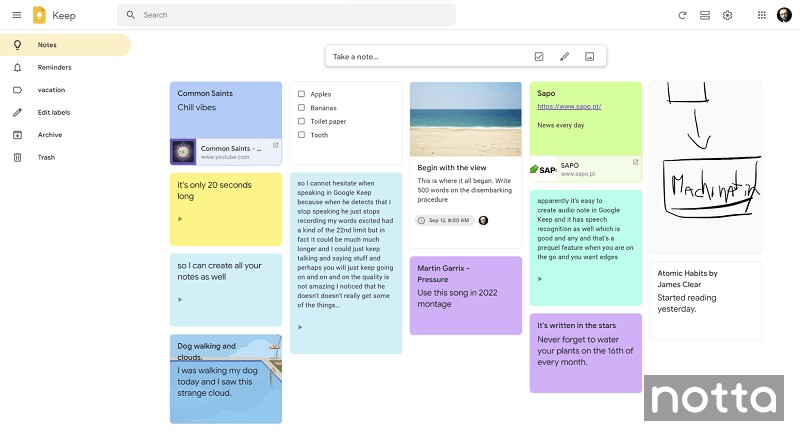Play the 'it's only 20 seconds long' audio

coord(180,219)
